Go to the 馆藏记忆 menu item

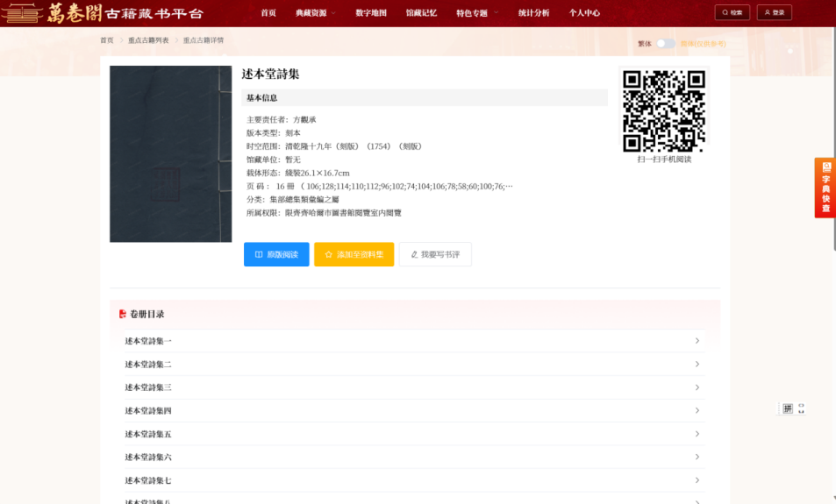click(421, 13)
